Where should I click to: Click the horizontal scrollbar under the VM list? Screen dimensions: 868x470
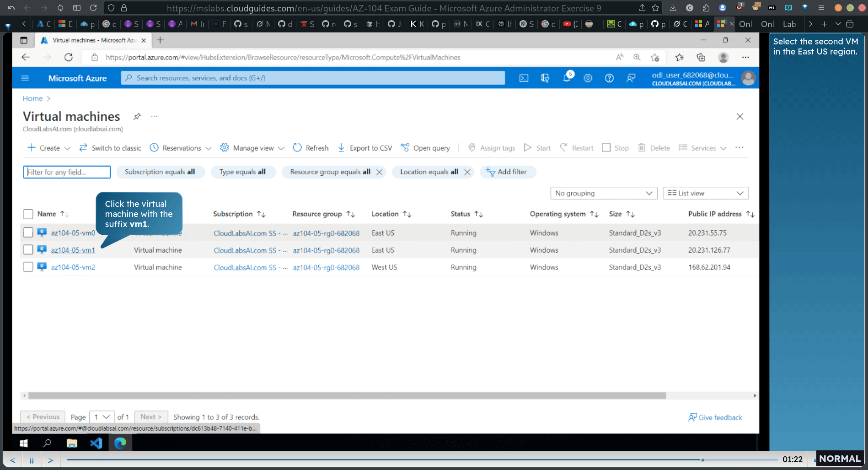pos(347,395)
